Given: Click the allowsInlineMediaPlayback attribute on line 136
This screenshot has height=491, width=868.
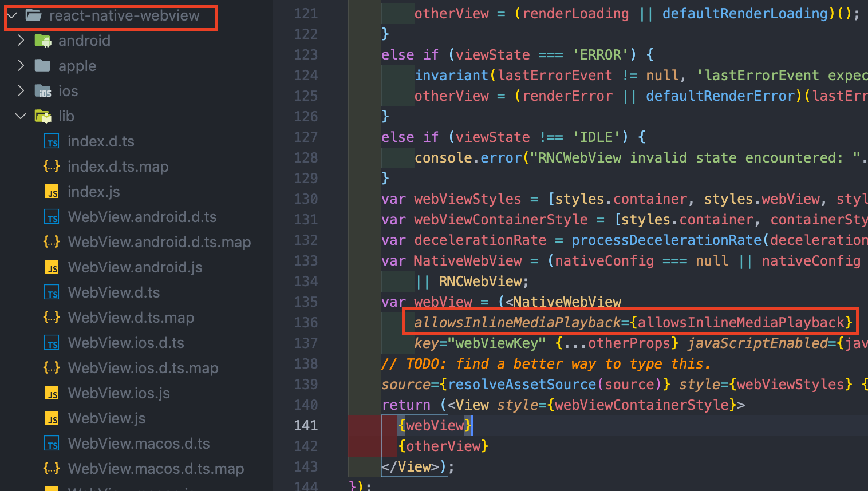Looking at the screenshot, I should 518,322.
